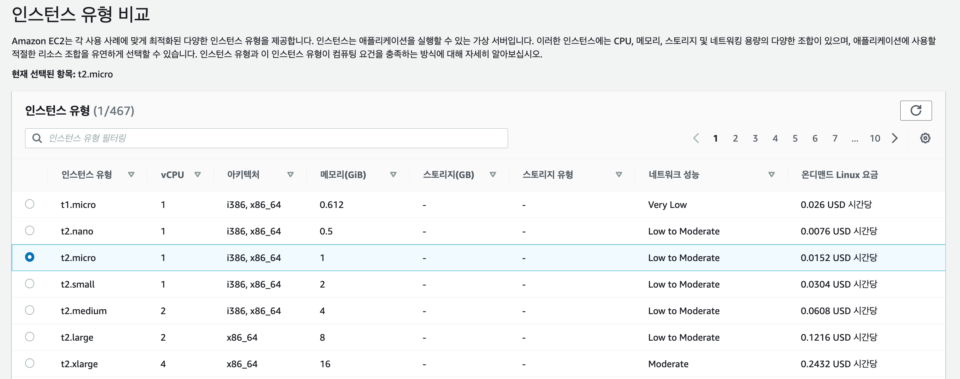Image resolution: width=960 pixels, height=379 pixels.
Task: Click the refresh icon button
Action: 915,110
